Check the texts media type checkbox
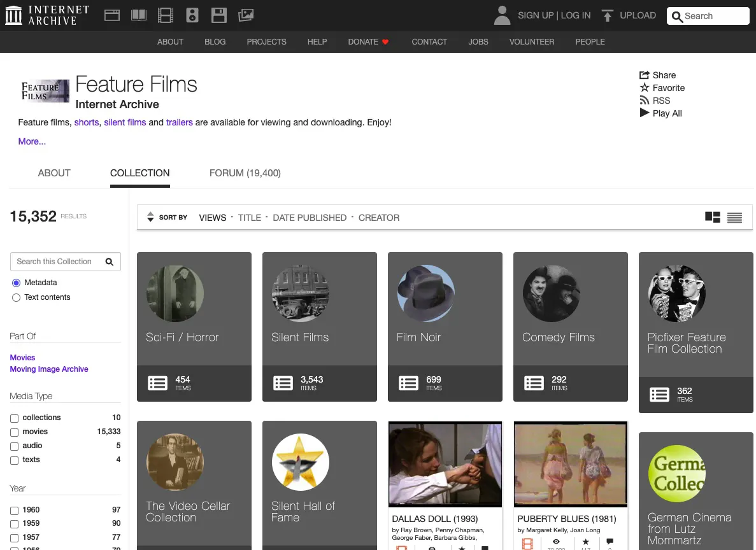756x550 pixels. pyautogui.click(x=15, y=460)
